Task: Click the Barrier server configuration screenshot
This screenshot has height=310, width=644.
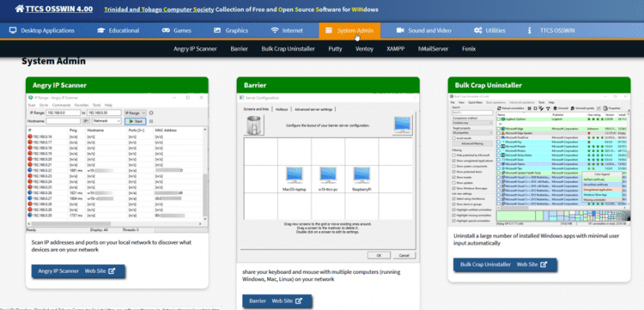Action: pyautogui.click(x=328, y=178)
